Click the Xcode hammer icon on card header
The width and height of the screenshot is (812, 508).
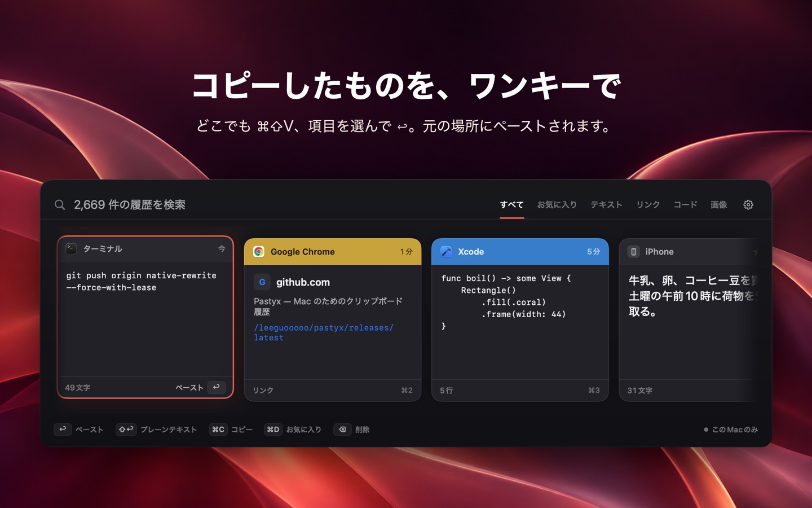[446, 252]
